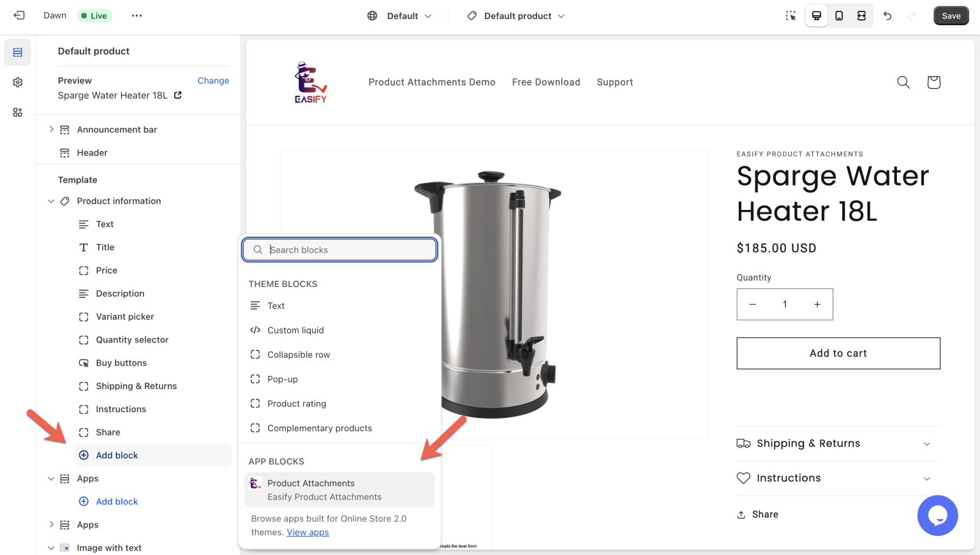980x555 pixels.
Task: Switch preview to fullscreen view
Action: (x=861, y=15)
